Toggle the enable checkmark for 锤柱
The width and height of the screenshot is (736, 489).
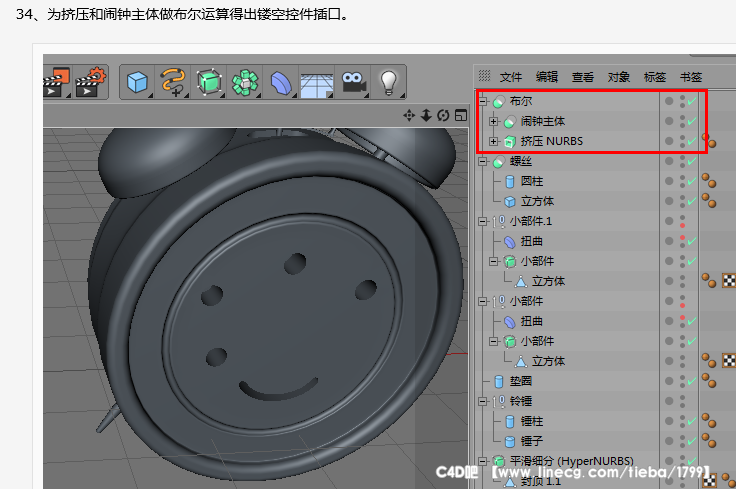pos(692,421)
